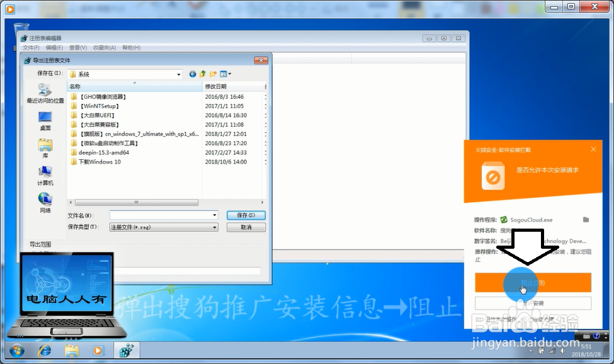614x364 pixels.
Task: Click the 2016/8/3 16:46 date cell
Action: click(224, 97)
